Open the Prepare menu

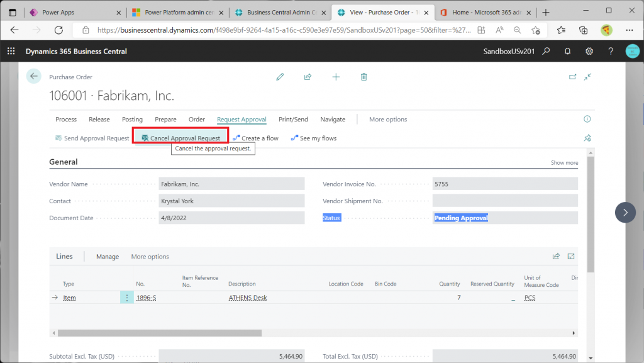point(165,119)
